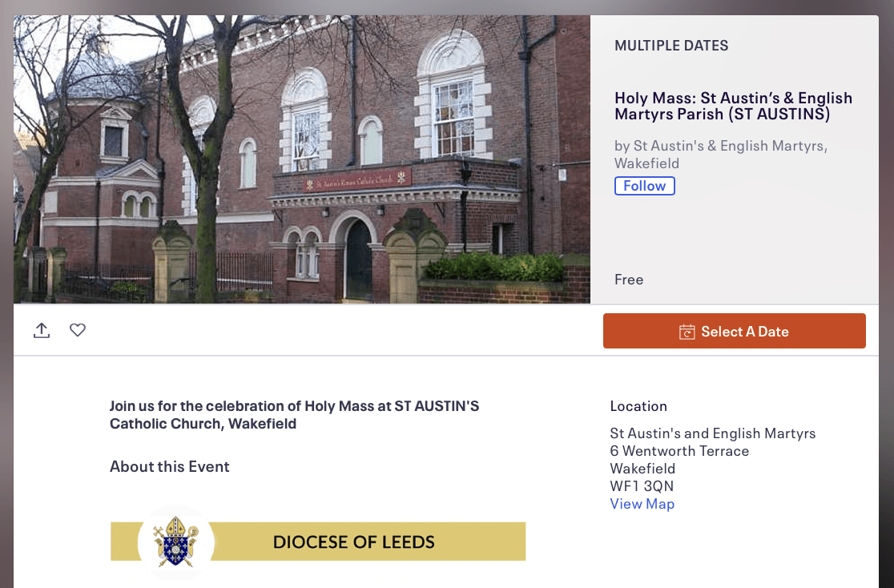Screen dimensions: 894x588
Task: Open the View Map link
Action: (642, 504)
